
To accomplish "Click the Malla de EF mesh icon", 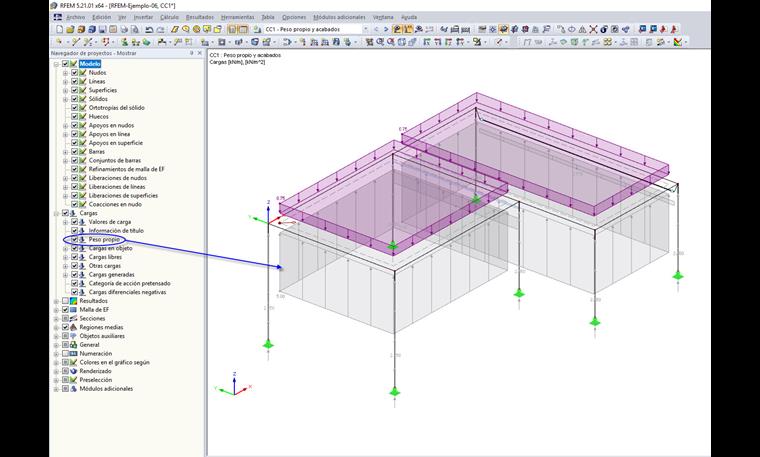I will point(74,310).
